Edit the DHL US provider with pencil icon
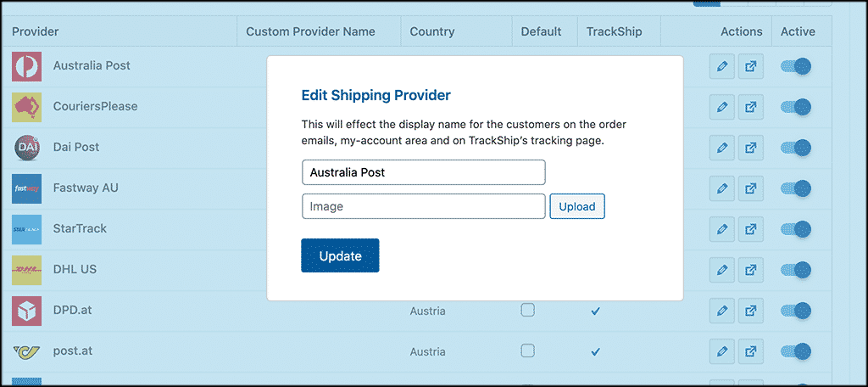This screenshot has height=387, width=868. click(x=722, y=270)
